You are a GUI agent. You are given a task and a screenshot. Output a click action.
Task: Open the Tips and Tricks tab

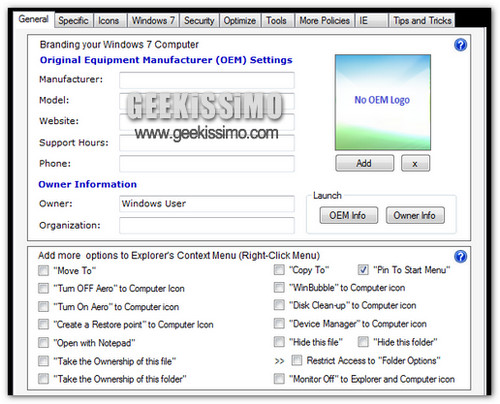click(x=422, y=21)
